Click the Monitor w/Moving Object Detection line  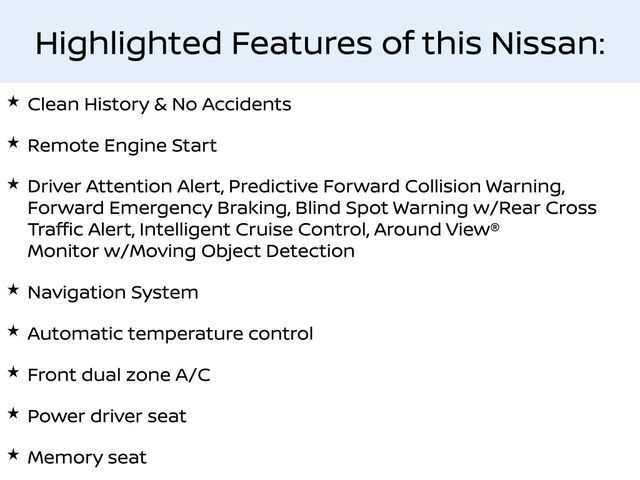coord(191,251)
